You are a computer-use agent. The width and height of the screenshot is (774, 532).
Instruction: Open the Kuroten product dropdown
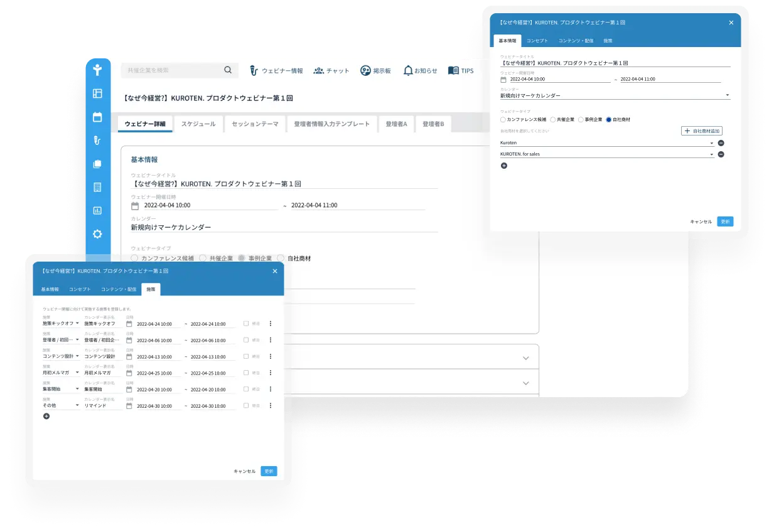pos(607,143)
